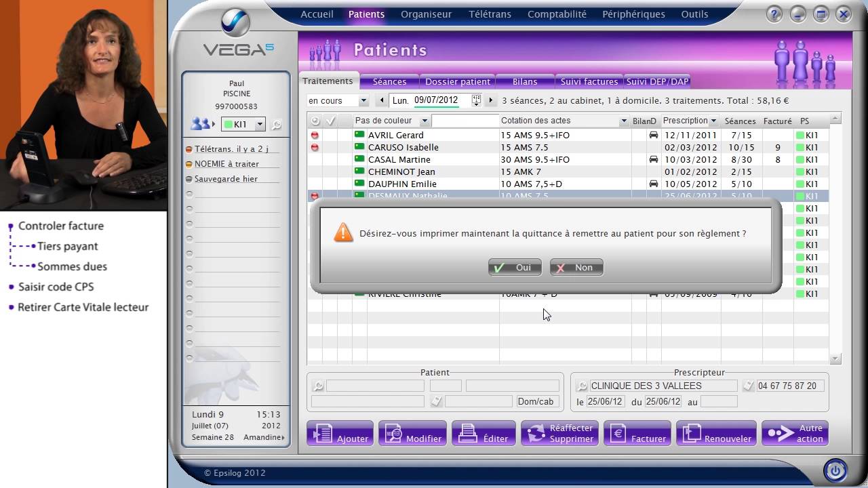Click car icon in DAUPHIN Emilie row
The height and width of the screenshot is (488, 868).
(x=653, y=184)
